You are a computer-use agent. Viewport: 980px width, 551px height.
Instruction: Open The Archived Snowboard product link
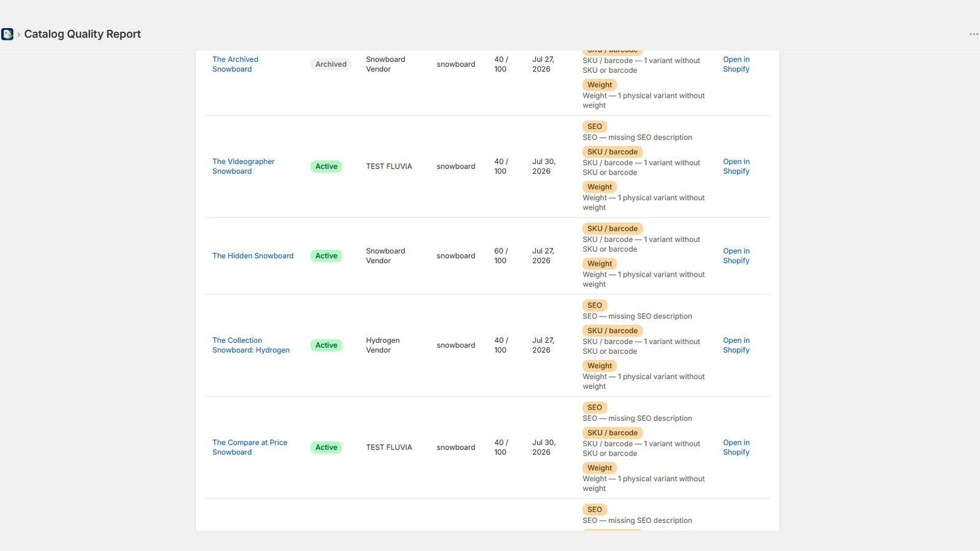[x=235, y=64]
